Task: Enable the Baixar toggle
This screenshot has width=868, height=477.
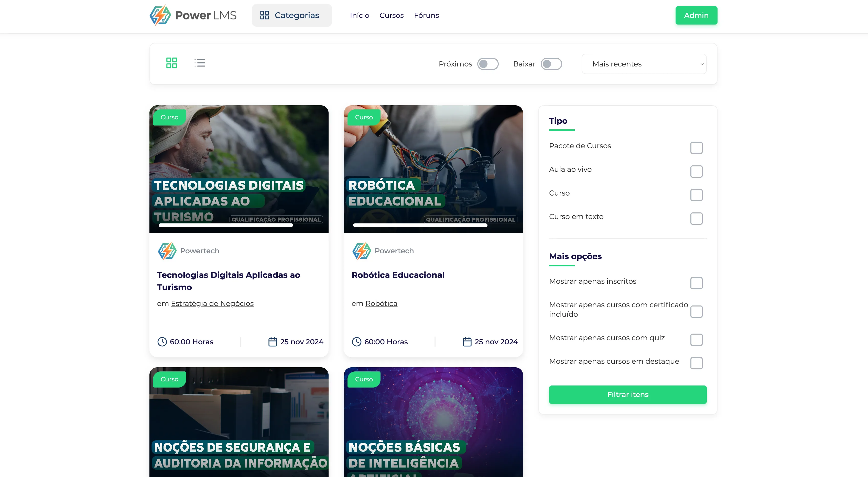Action: 551,64
